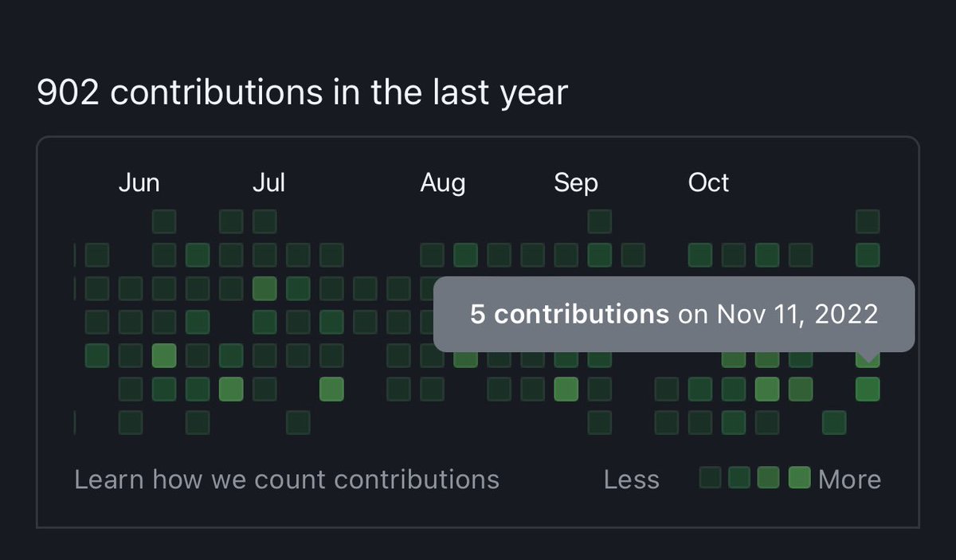Select the second legend swatch from the left
Viewport: 956px width, 560px height.
[x=739, y=478]
